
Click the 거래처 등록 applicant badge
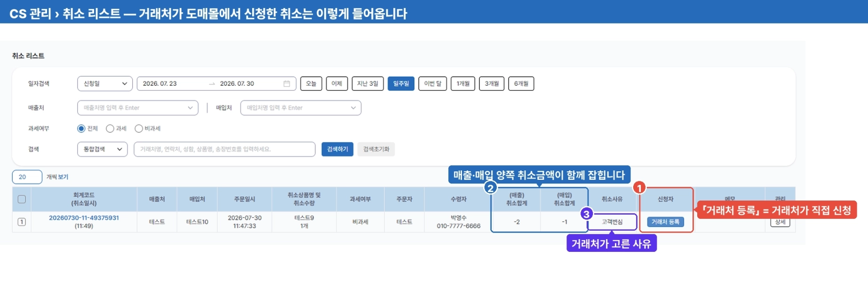point(666,222)
